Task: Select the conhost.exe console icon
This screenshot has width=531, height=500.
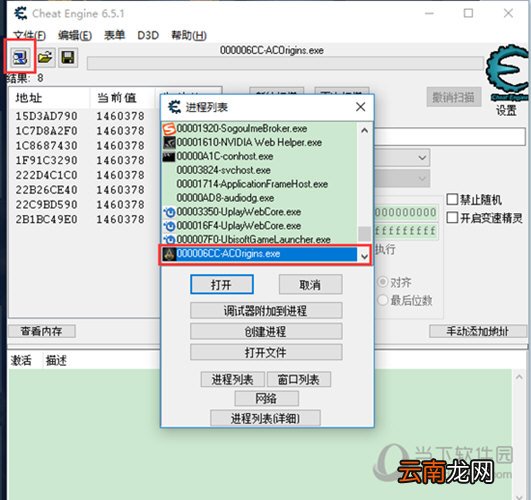Action: click(x=169, y=157)
